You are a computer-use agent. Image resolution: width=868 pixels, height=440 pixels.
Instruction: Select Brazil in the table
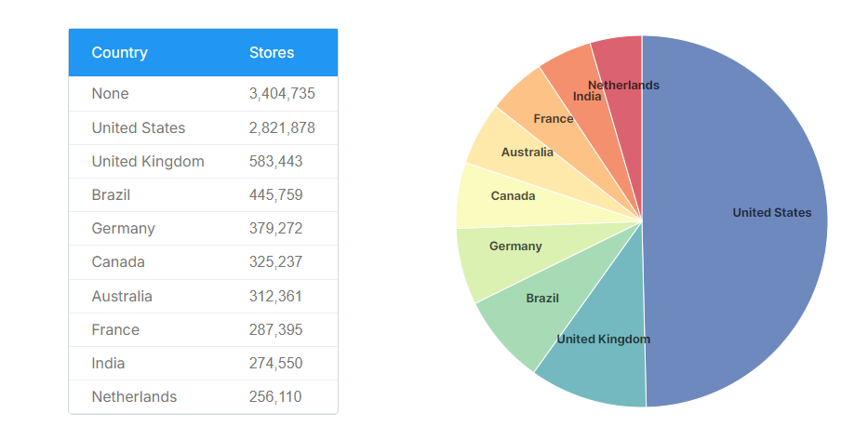click(x=111, y=194)
